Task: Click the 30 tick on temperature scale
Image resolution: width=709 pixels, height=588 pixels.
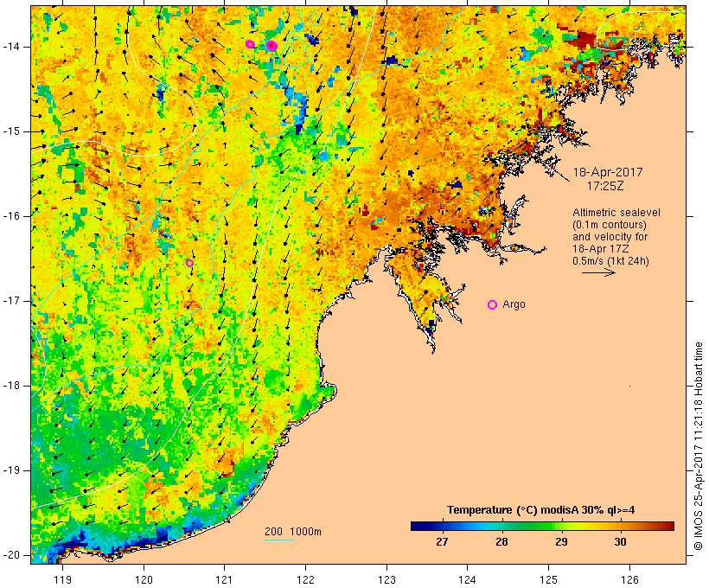Action: pyautogui.click(x=621, y=541)
